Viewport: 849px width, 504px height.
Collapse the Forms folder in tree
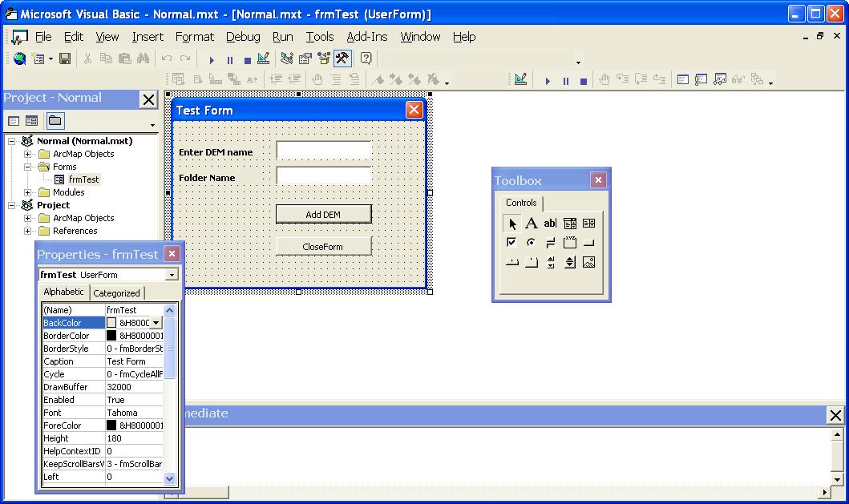point(27,167)
